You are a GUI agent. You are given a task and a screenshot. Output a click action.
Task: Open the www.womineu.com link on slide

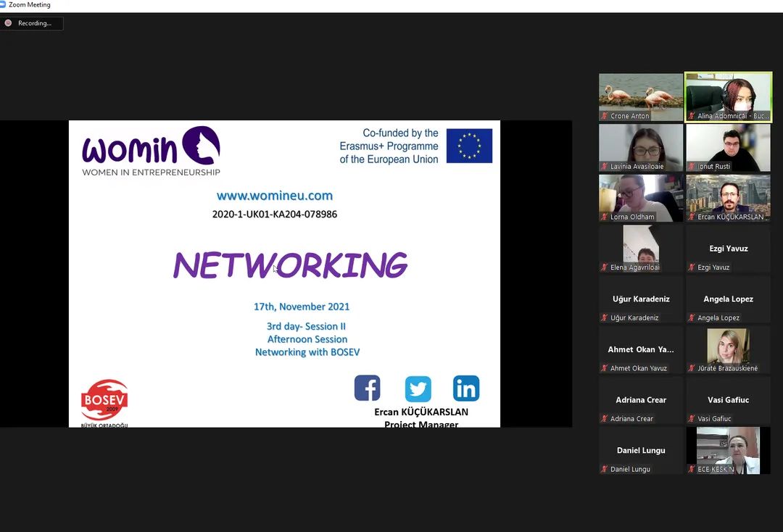point(275,196)
